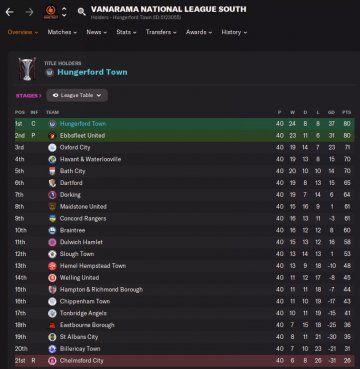Expand the Matches menu
The width and height of the screenshot is (360, 369).
[62, 32]
